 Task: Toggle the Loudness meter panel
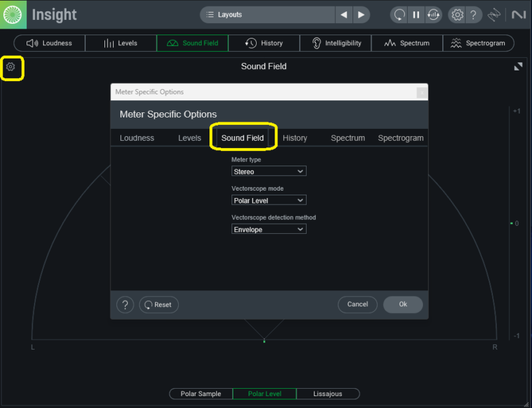pos(49,43)
